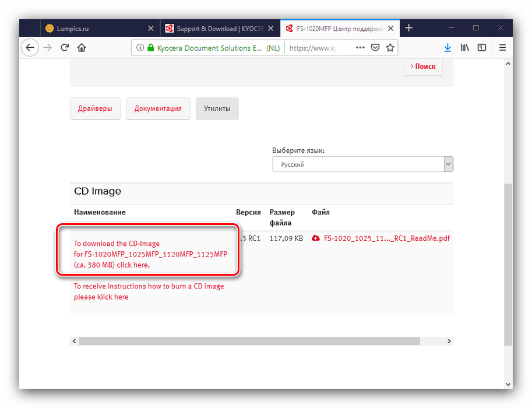Open the Драйверы section
532x408 pixels.
(95, 108)
